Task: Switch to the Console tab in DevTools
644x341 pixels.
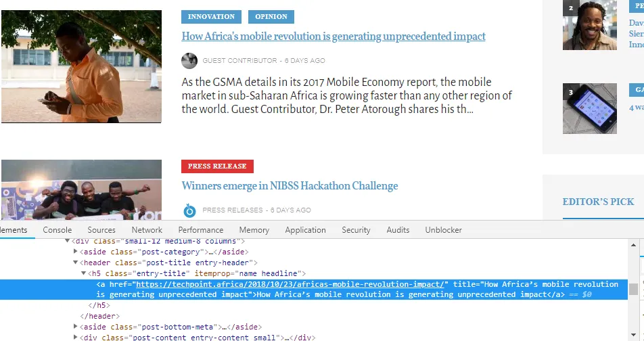Action: 57,230
